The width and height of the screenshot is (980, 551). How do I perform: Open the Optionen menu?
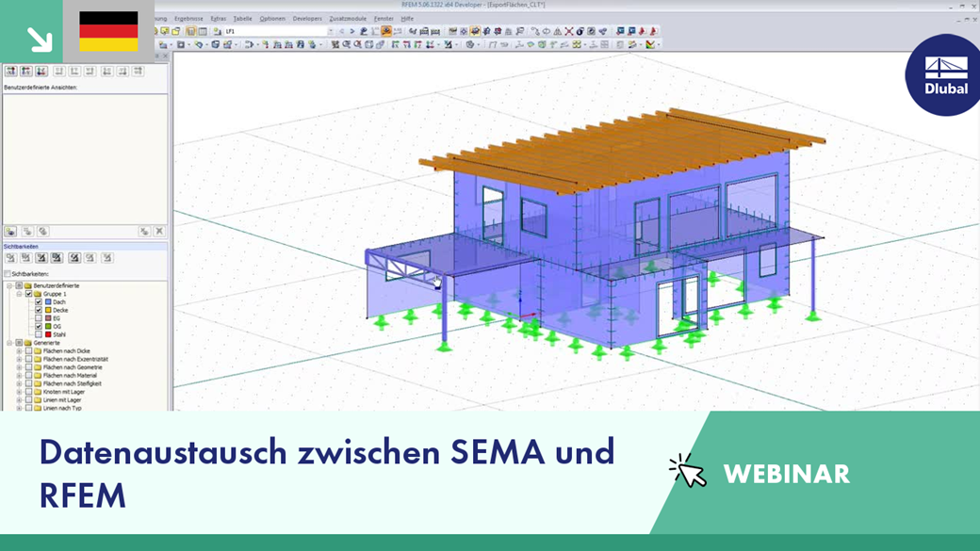tap(272, 19)
